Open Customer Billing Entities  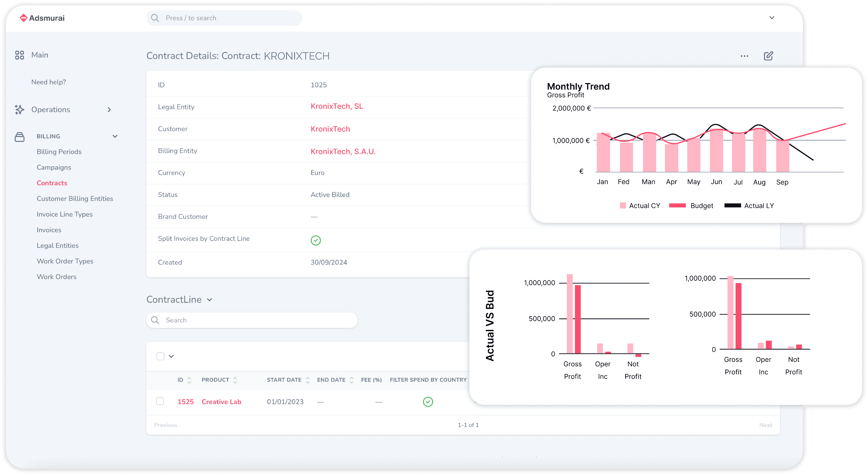pos(75,199)
